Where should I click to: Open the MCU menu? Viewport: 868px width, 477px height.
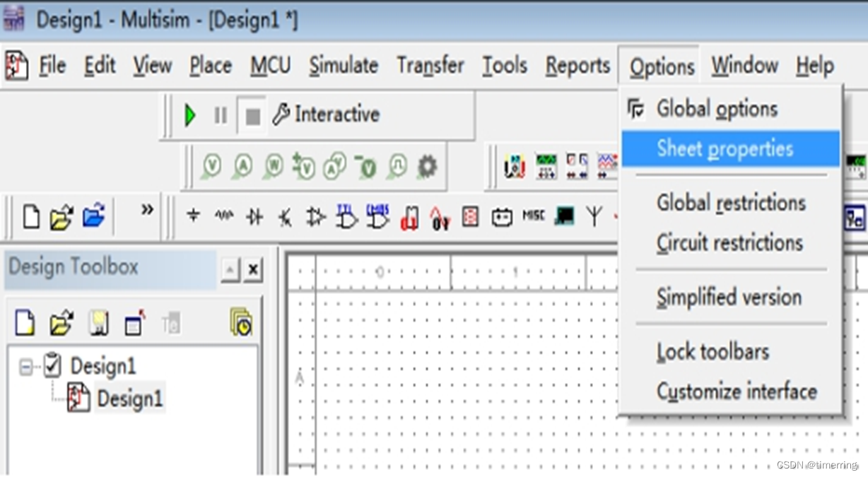coord(271,66)
